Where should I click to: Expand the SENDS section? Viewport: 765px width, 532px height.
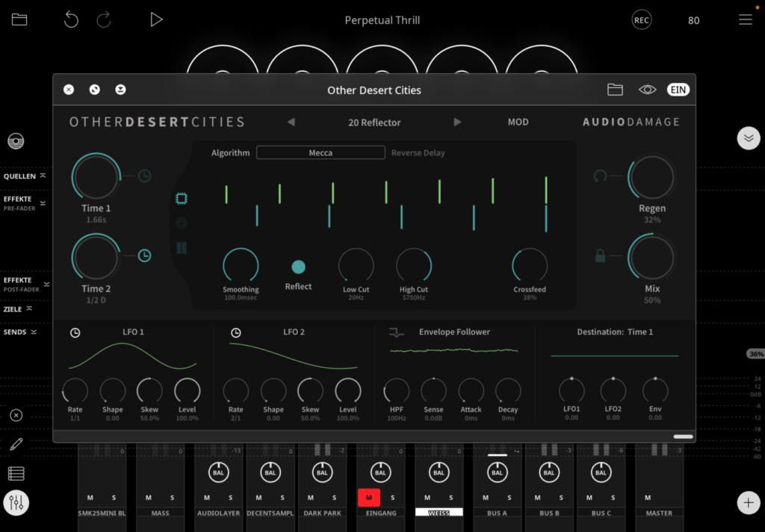pos(19,332)
